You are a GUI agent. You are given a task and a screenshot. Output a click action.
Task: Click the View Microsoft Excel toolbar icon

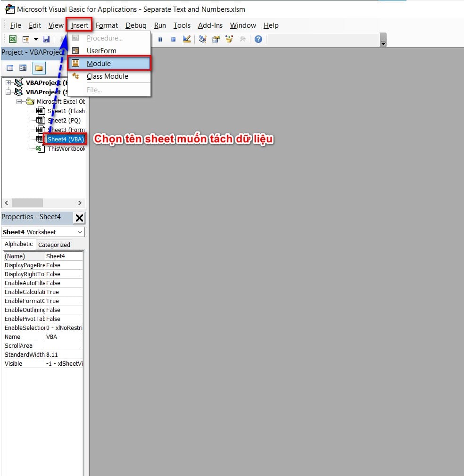pyautogui.click(x=13, y=39)
